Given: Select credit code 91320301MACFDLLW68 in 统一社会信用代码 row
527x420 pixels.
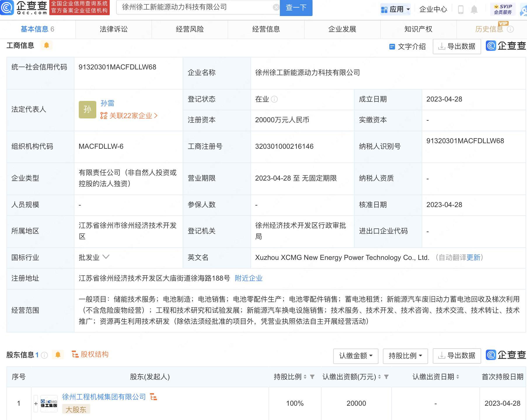Looking at the screenshot, I should pyautogui.click(x=117, y=67).
